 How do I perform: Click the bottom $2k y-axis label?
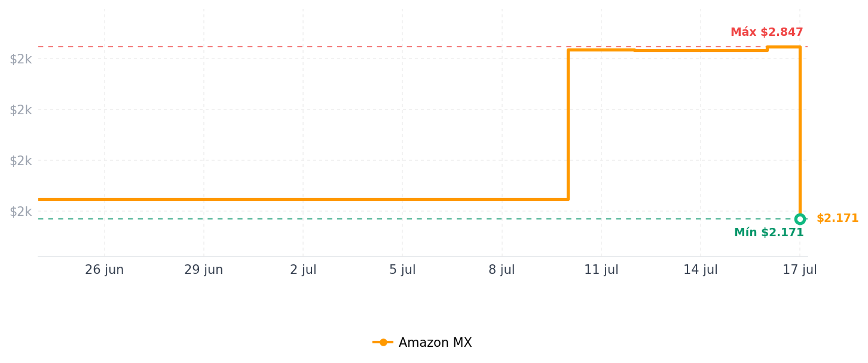(x=20, y=211)
